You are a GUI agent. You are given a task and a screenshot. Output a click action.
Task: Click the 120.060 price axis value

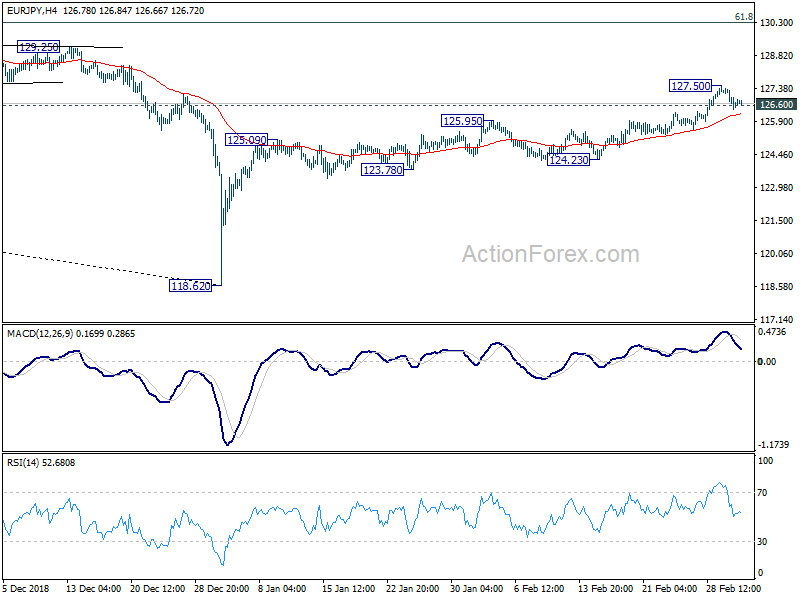pyautogui.click(x=777, y=254)
